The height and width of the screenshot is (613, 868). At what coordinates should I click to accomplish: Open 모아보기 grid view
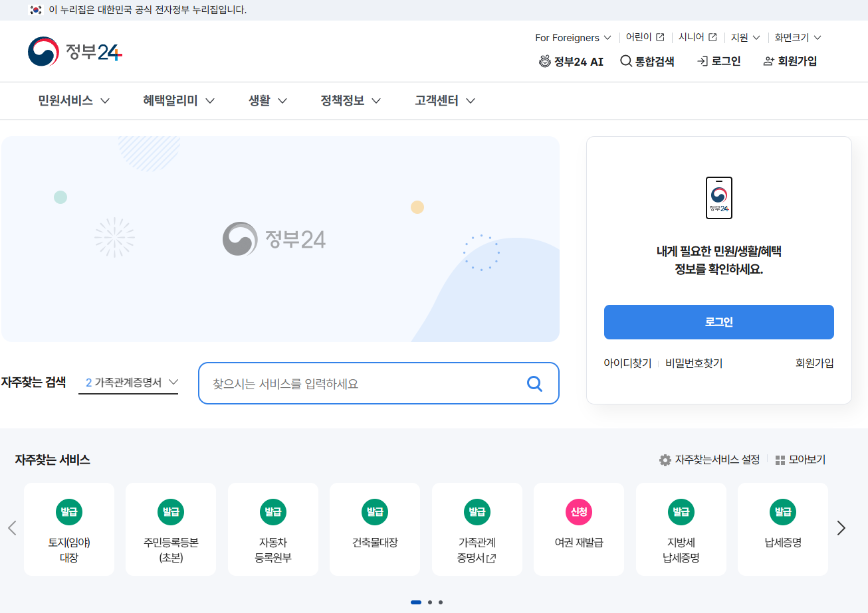click(x=800, y=460)
